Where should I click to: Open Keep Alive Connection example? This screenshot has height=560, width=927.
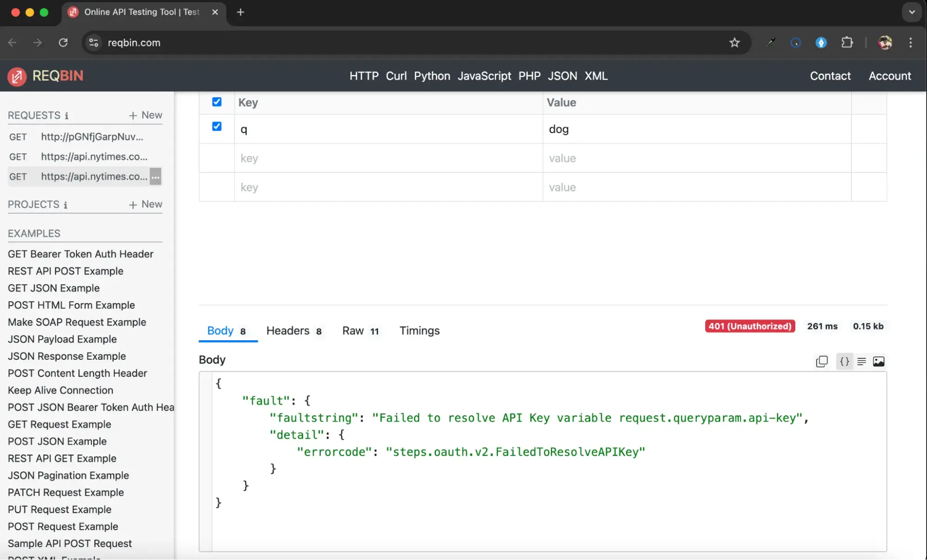coord(61,390)
